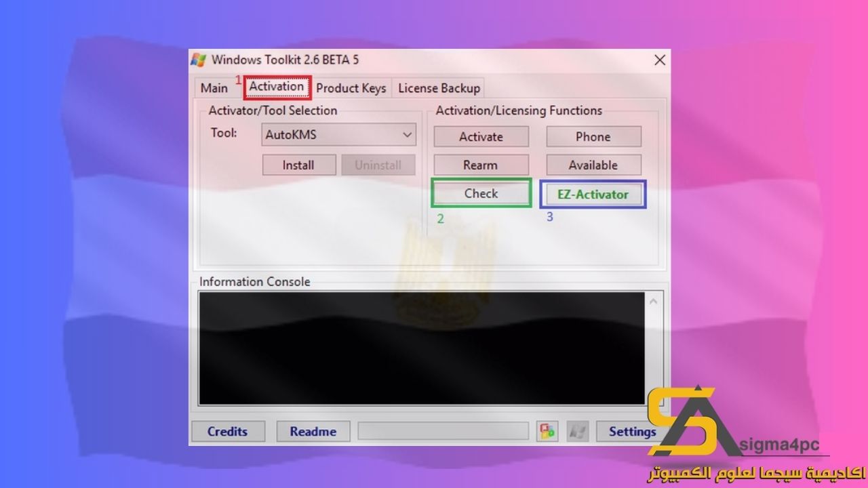Click the greyed Uninstall button

378,165
